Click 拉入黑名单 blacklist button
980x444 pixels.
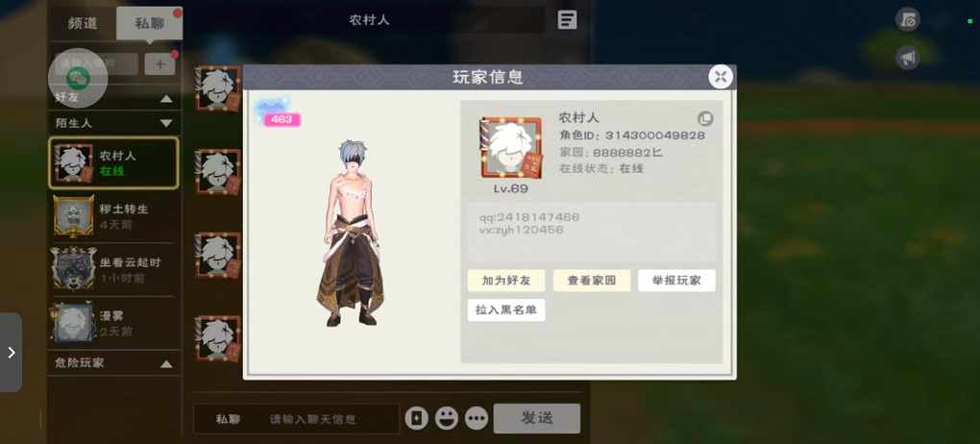506,310
